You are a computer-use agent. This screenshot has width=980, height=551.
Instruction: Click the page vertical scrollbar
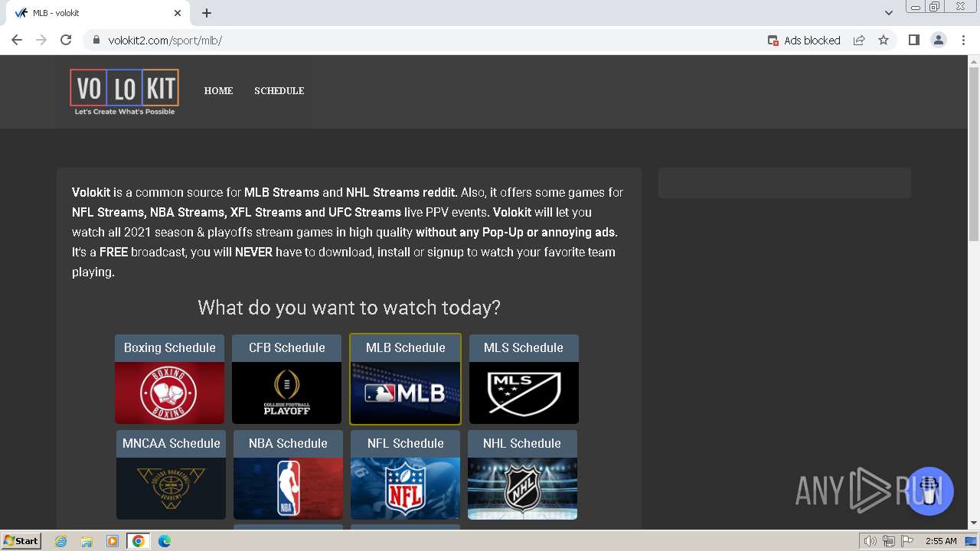click(974, 153)
